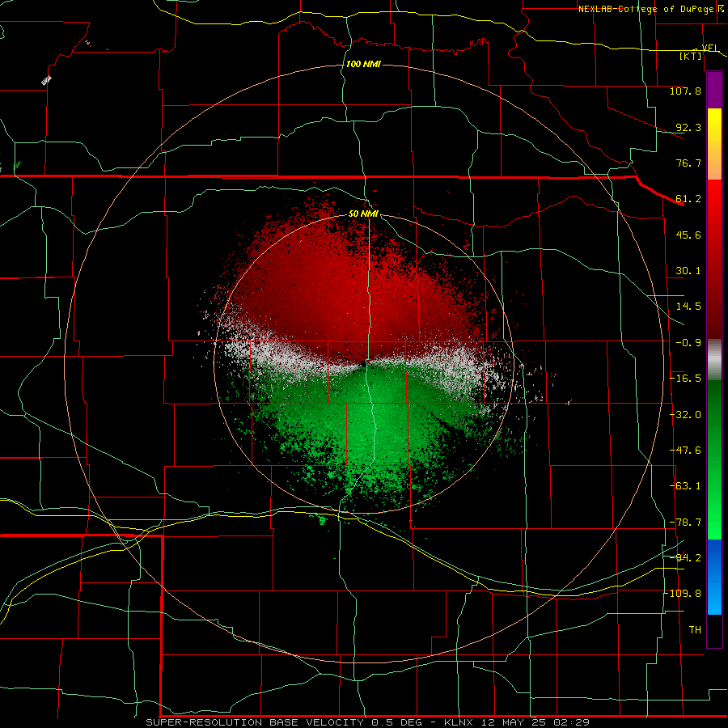This screenshot has width=728, height=728.
Task: Click the -78.7 velocity scale value
Action: [x=685, y=523]
